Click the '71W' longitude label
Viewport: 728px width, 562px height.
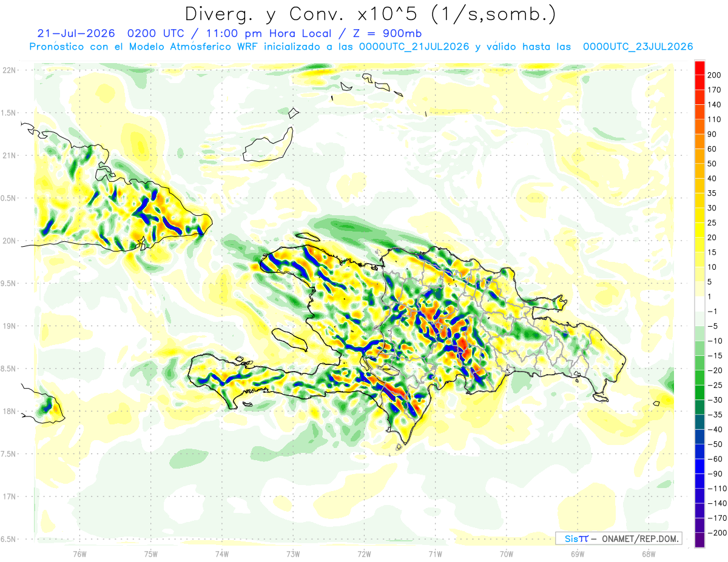pyautogui.click(x=435, y=554)
